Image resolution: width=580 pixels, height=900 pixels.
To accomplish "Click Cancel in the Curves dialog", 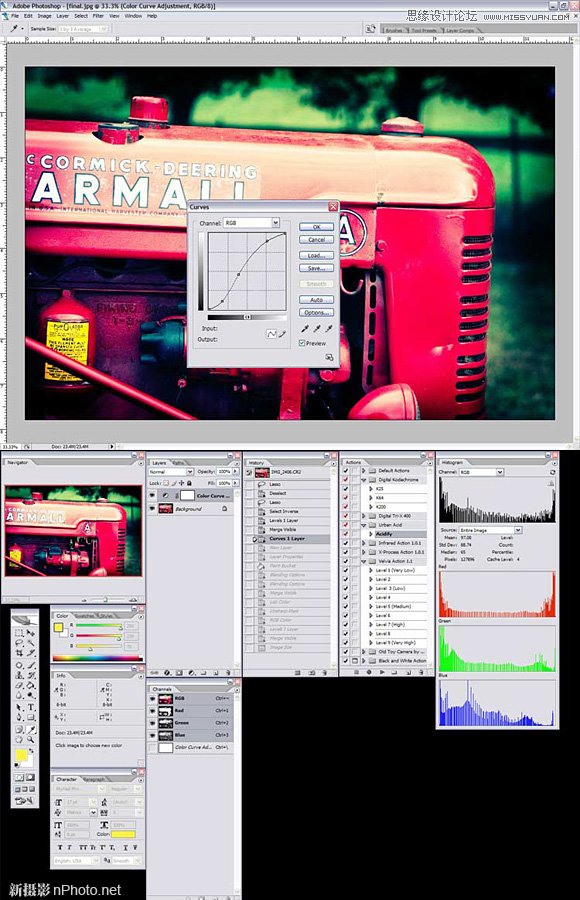I will pos(316,239).
